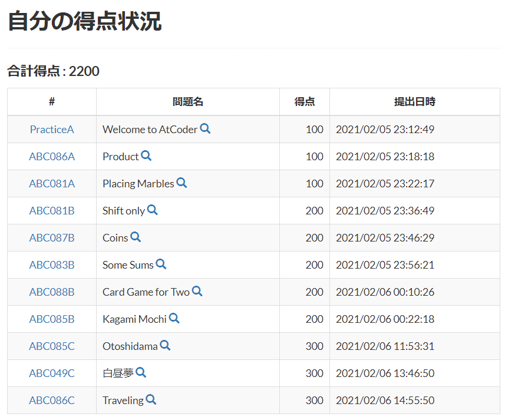
Task: Click the search icon next to Product
Action: pyautogui.click(x=146, y=156)
